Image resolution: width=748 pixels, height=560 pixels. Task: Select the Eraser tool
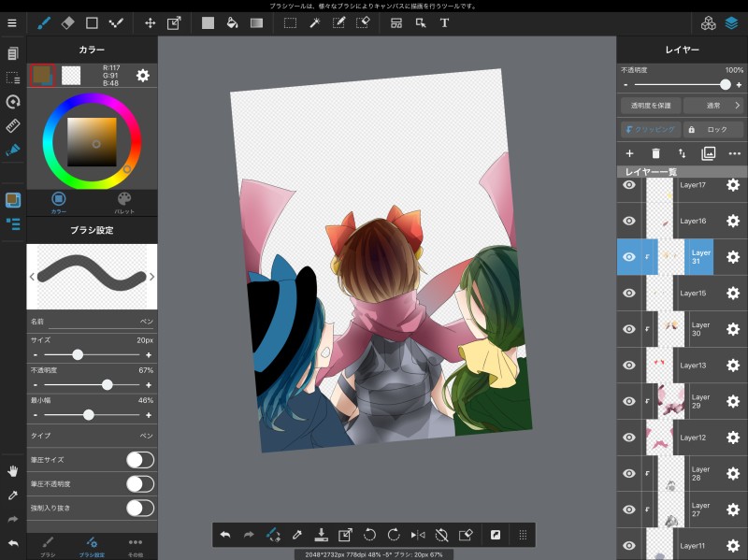point(67,22)
